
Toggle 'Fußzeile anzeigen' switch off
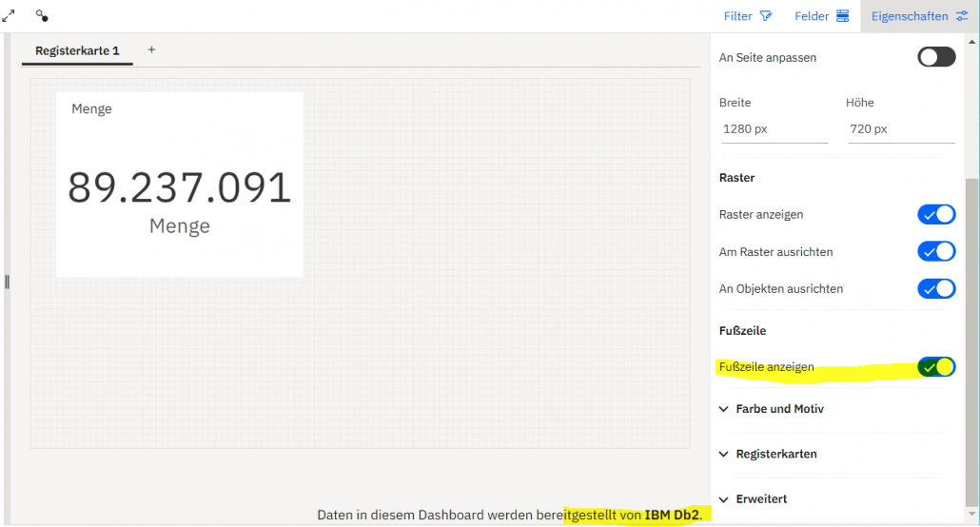click(x=936, y=366)
